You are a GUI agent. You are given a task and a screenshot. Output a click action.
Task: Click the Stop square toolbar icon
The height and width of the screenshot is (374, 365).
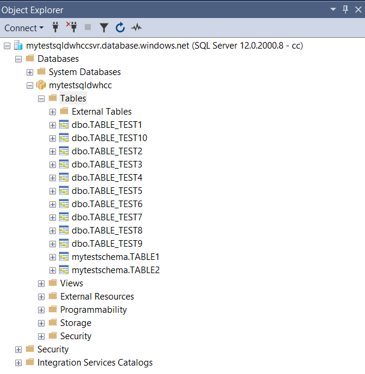[88, 27]
